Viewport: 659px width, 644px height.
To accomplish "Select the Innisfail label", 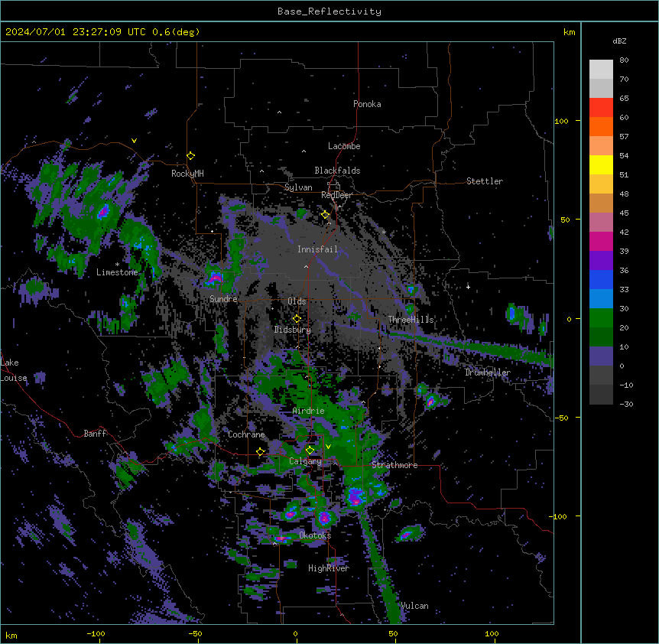I will 317,249.
